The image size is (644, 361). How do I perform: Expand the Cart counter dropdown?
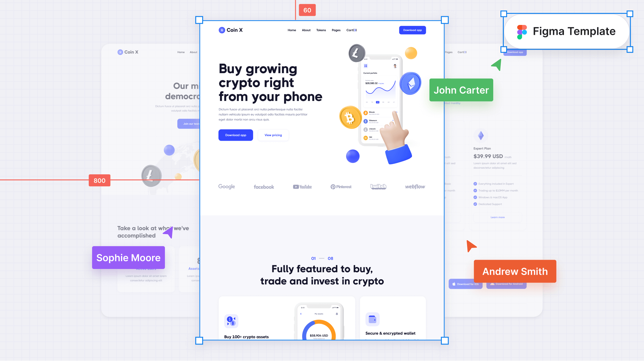coord(351,30)
